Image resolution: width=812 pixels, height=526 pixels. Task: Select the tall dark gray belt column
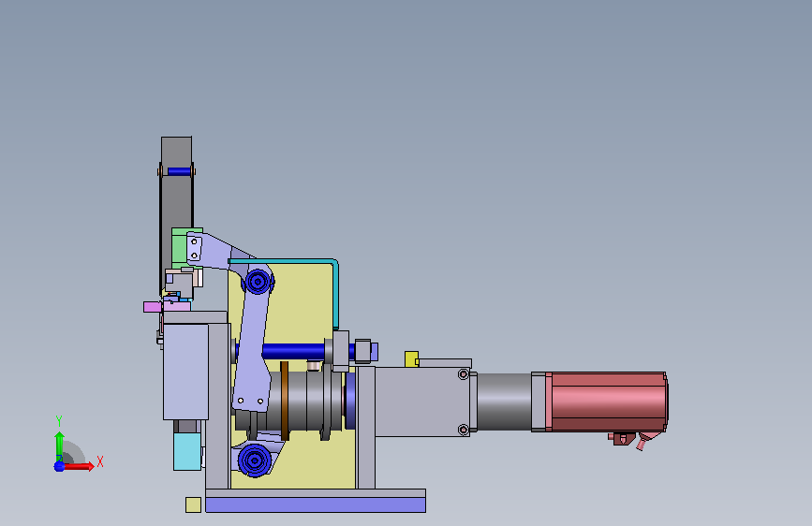point(176,207)
